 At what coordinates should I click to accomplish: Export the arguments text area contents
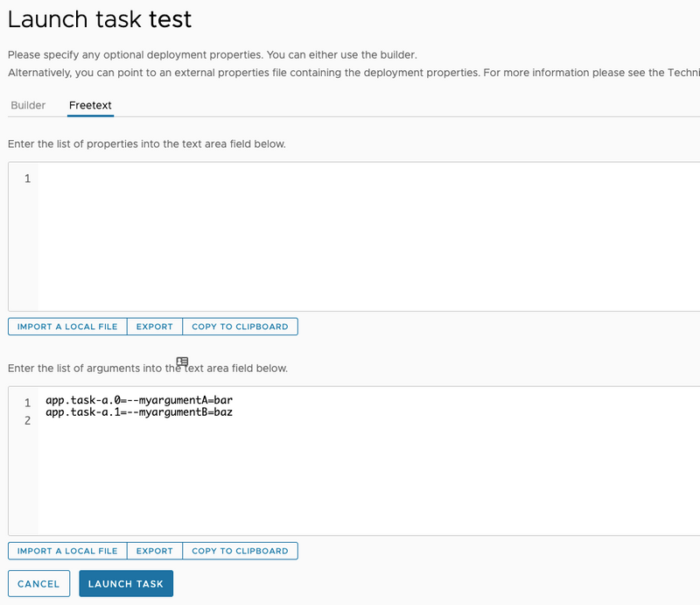154,551
